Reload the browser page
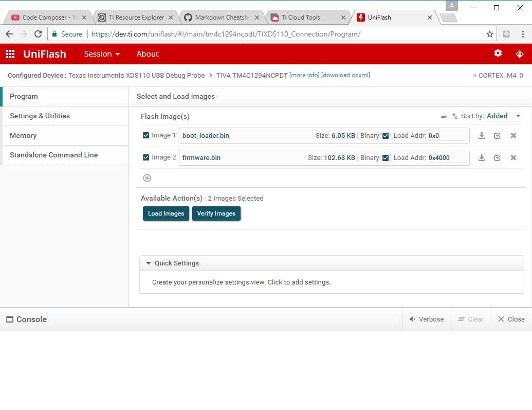 [38, 34]
